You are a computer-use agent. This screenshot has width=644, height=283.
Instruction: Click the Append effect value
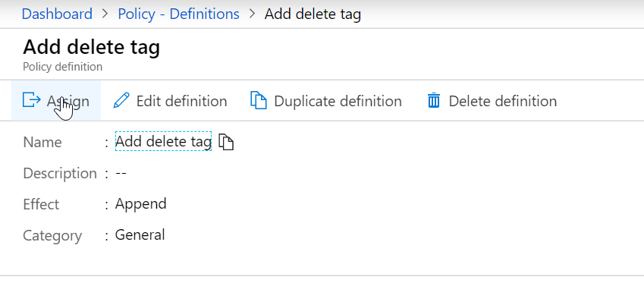141,204
